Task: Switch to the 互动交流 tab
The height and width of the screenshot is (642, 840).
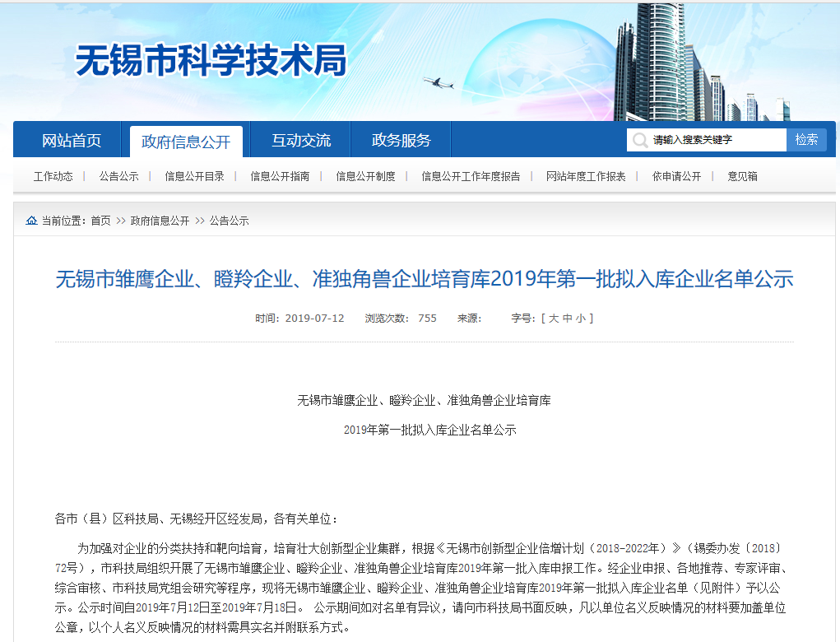Action: [x=301, y=141]
